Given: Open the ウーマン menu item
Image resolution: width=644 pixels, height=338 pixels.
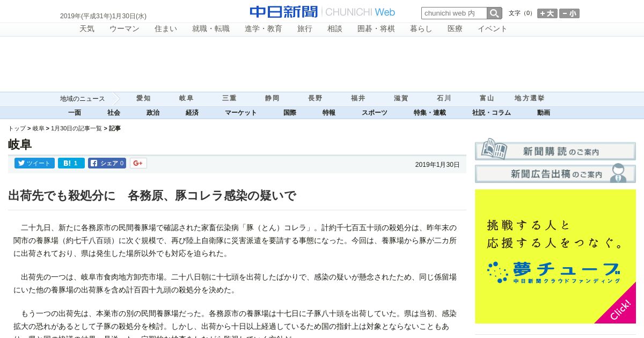Looking at the screenshot, I should tap(125, 29).
